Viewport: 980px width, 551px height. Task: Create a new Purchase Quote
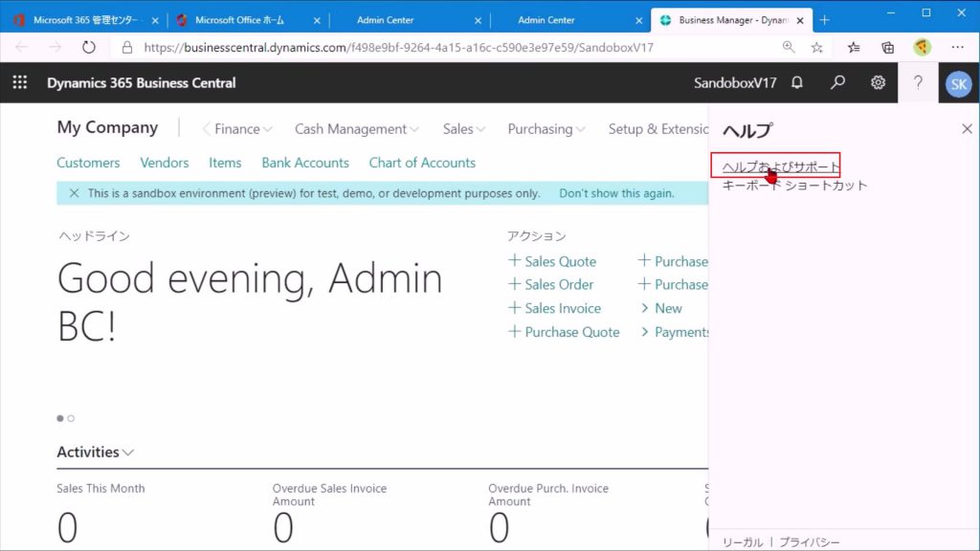[x=565, y=332]
